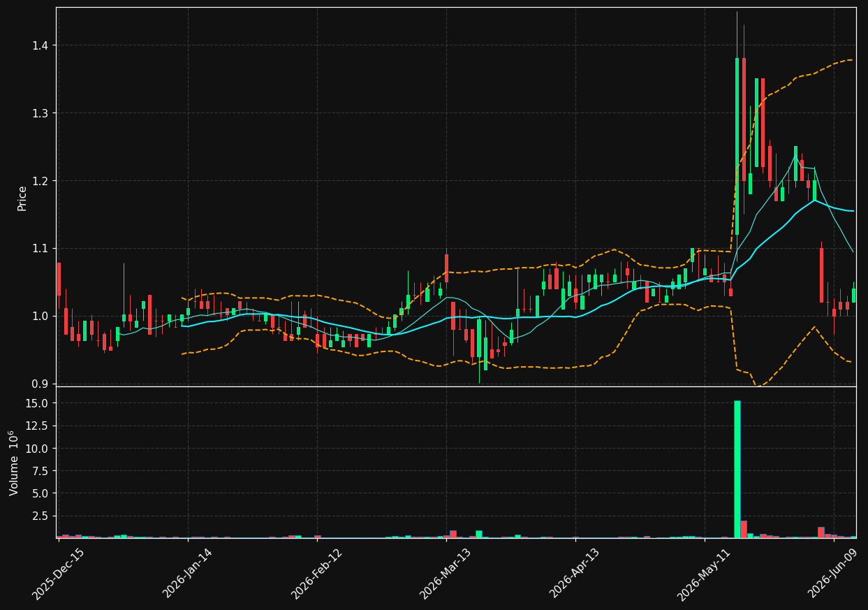
Task: Click the 0.9 price axis tick
Action: (41, 384)
